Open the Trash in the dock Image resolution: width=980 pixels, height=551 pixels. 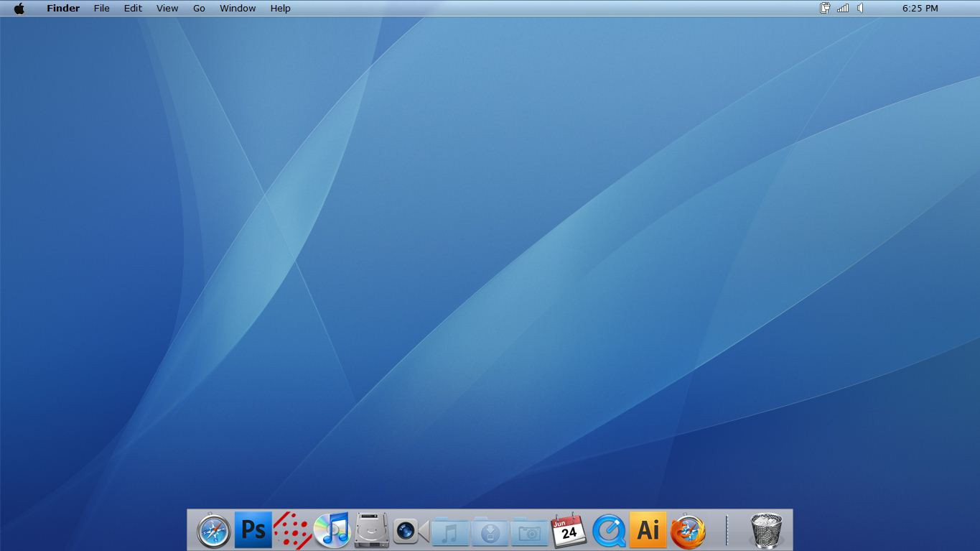pyautogui.click(x=767, y=531)
